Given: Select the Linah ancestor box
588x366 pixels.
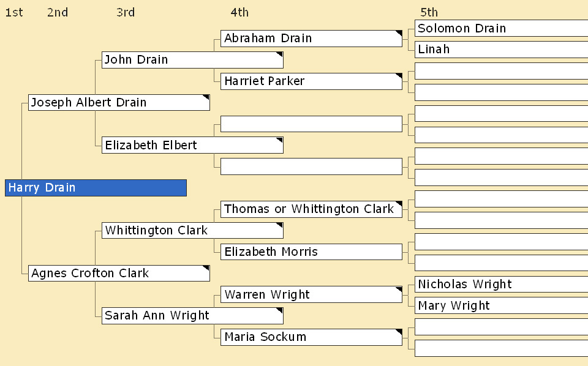Looking at the screenshot, I should coord(502,50).
